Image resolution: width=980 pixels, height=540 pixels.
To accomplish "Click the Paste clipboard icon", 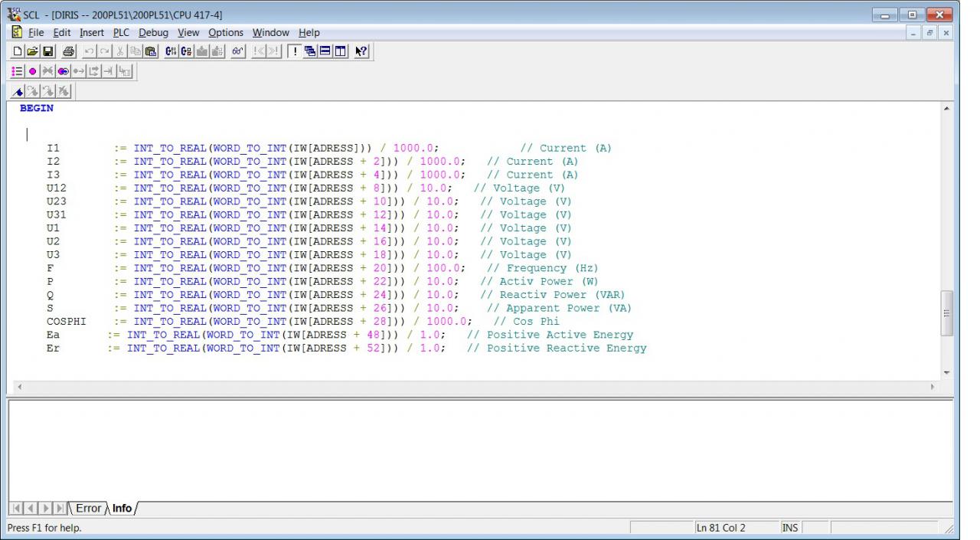I will (149, 51).
